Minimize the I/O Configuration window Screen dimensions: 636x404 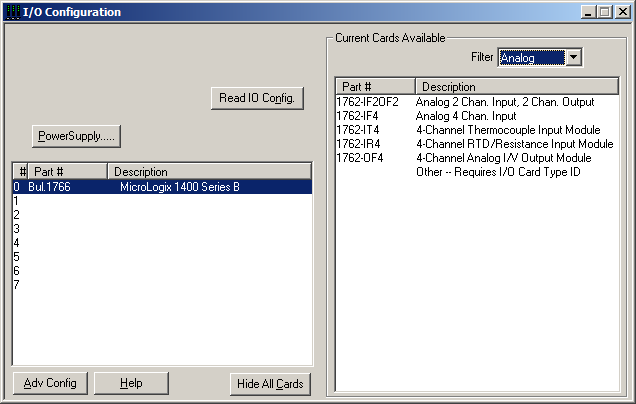tap(588, 12)
